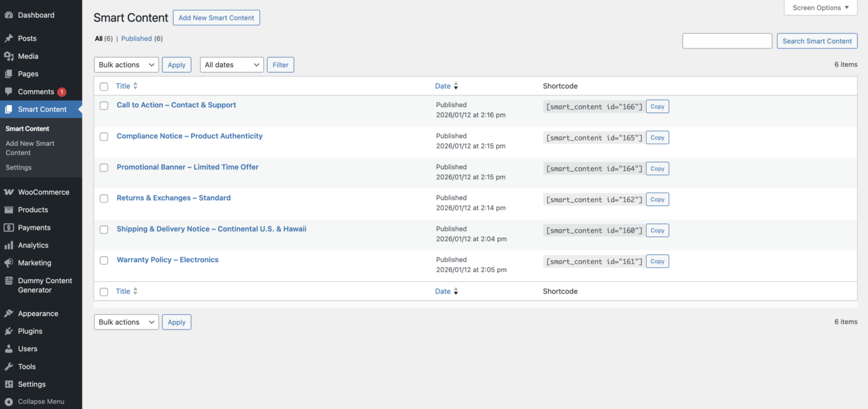Check the Warranty Policy – Electronics row checkbox
This screenshot has width=868, height=409.
pyautogui.click(x=104, y=260)
